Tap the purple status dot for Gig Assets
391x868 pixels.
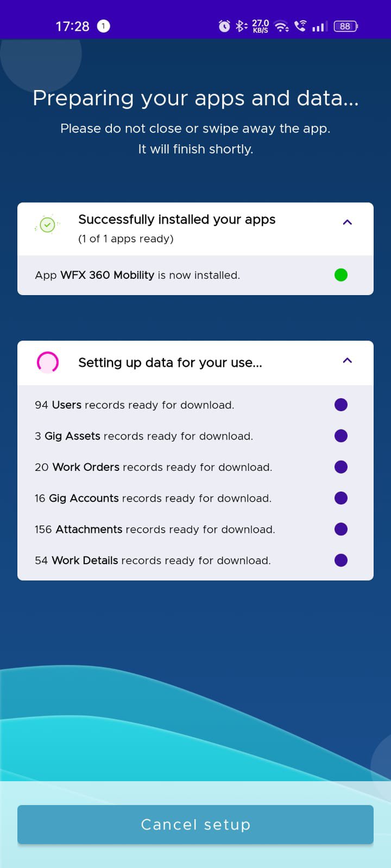(x=340, y=436)
